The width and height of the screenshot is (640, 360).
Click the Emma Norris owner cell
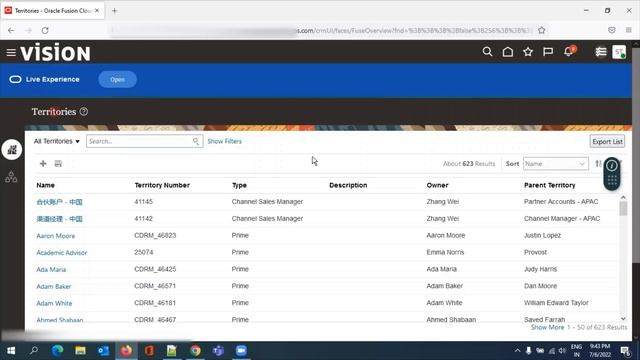tap(445, 252)
